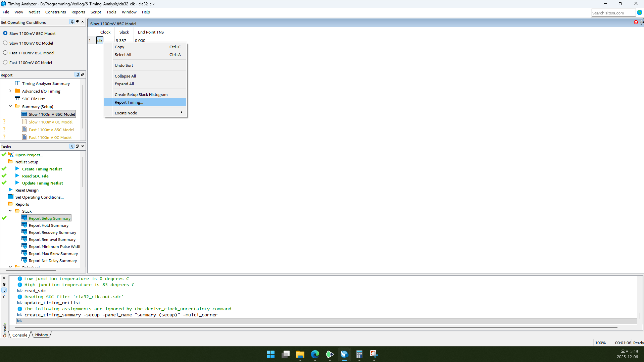This screenshot has height=362, width=644.
Task: Close the Tasks panel
Action: (83, 146)
